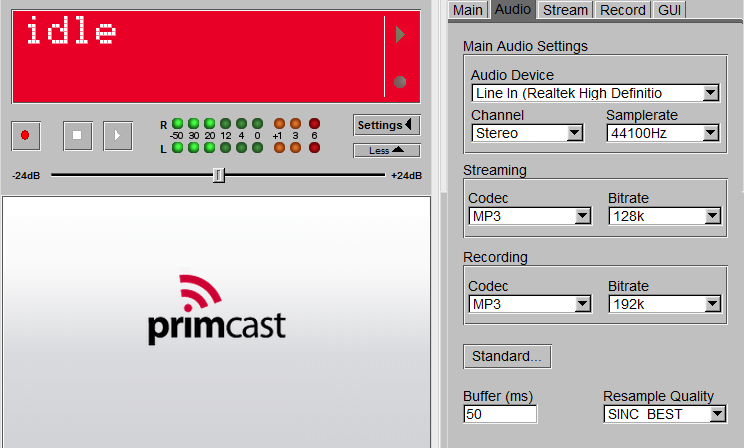Open the Streaming Codec MP3 dropdown
The height and width of the screenshot is (448, 744).
pyautogui.click(x=530, y=216)
